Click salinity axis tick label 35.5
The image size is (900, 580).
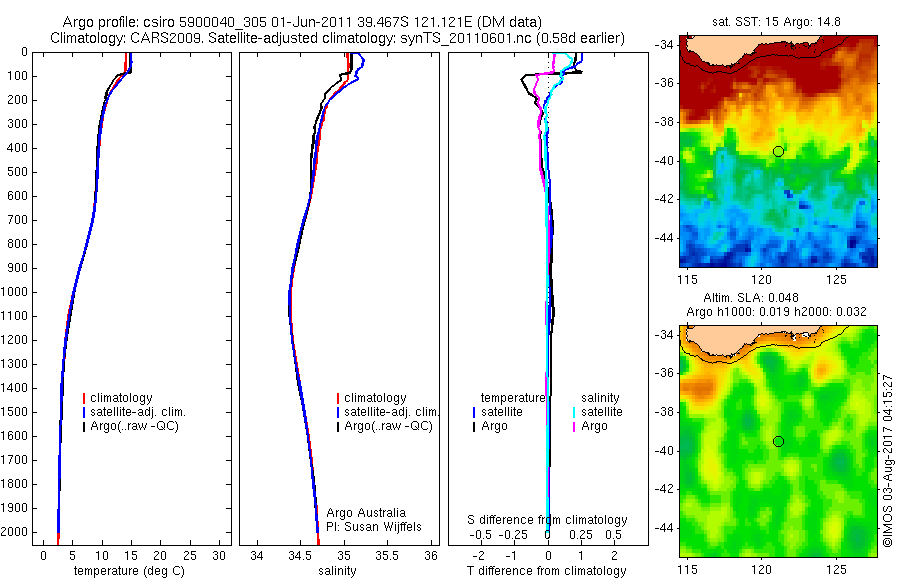tap(387, 556)
